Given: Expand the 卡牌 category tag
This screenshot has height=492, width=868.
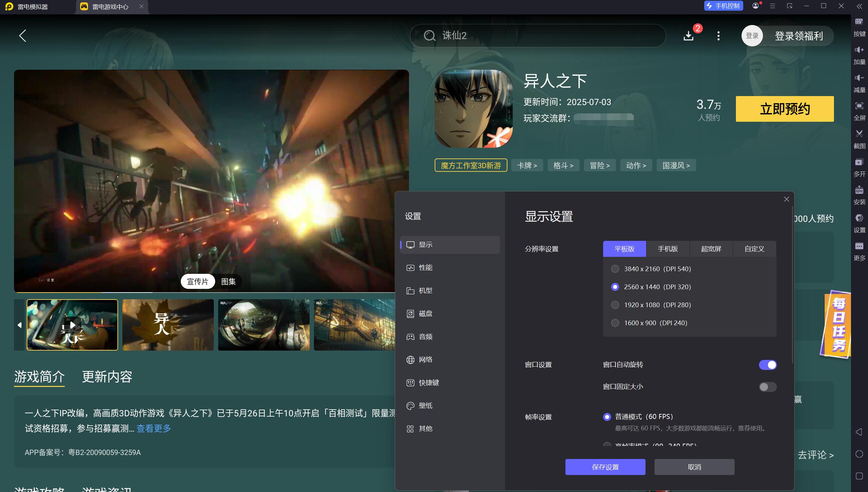Looking at the screenshot, I should 527,165.
